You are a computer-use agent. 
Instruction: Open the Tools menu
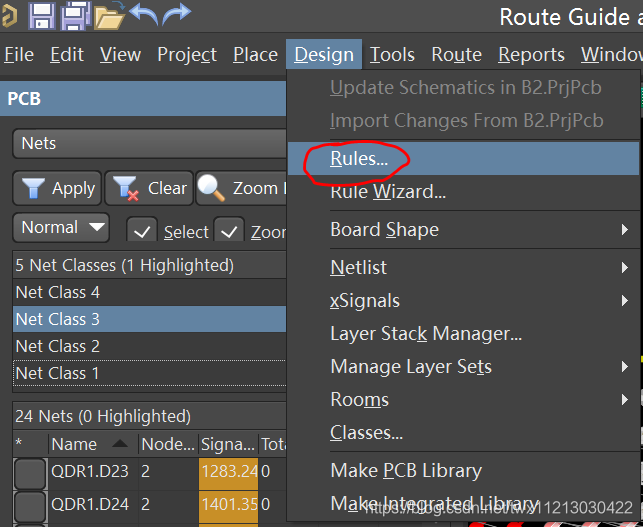click(x=392, y=55)
